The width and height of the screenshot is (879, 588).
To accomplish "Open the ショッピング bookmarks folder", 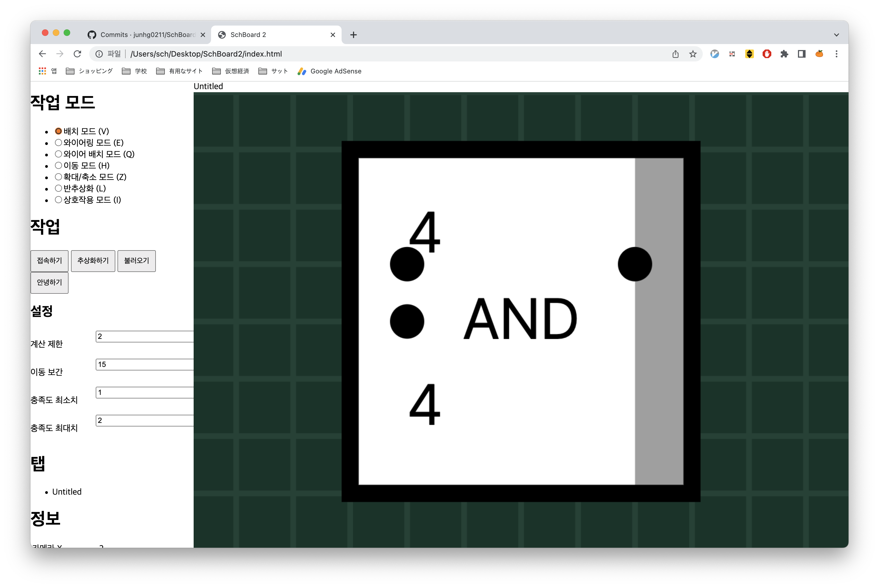I will coord(89,71).
